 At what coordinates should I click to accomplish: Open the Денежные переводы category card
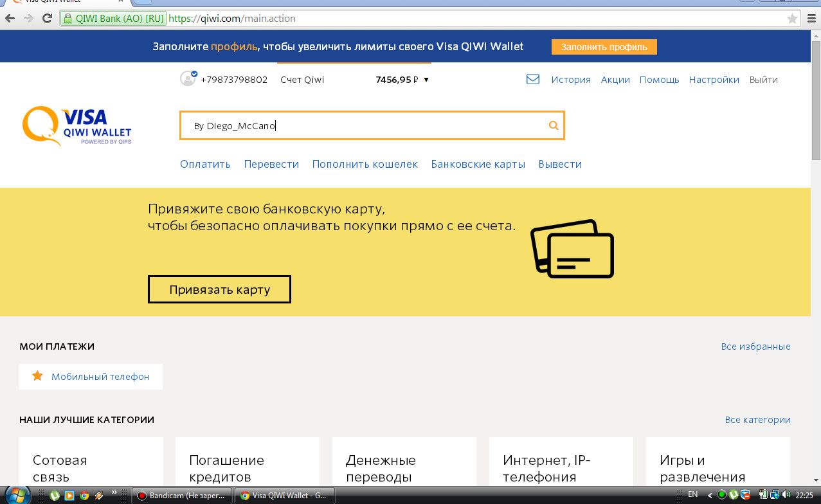tap(404, 462)
